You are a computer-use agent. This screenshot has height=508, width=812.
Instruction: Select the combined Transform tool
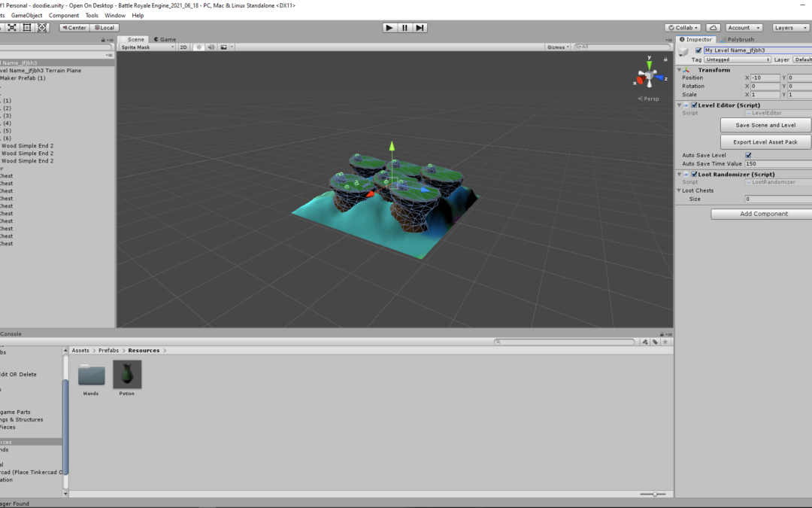(42, 28)
